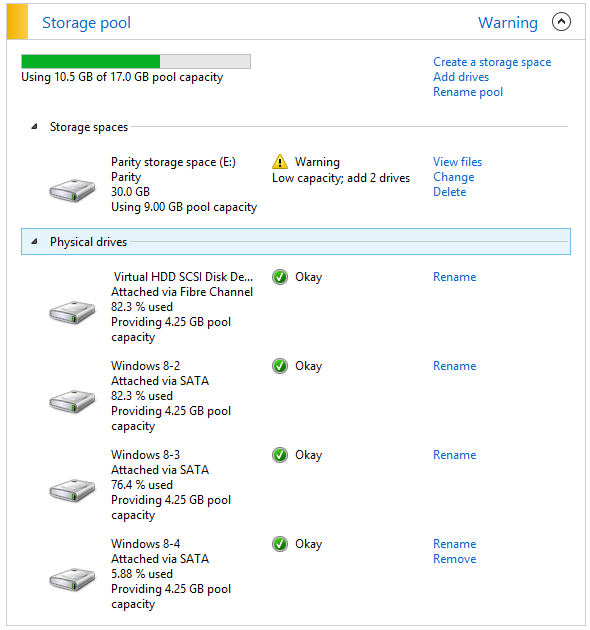Click the green Okay checkmark for Windows 8-4
Viewport: 590px width, 630px height.
[x=280, y=544]
